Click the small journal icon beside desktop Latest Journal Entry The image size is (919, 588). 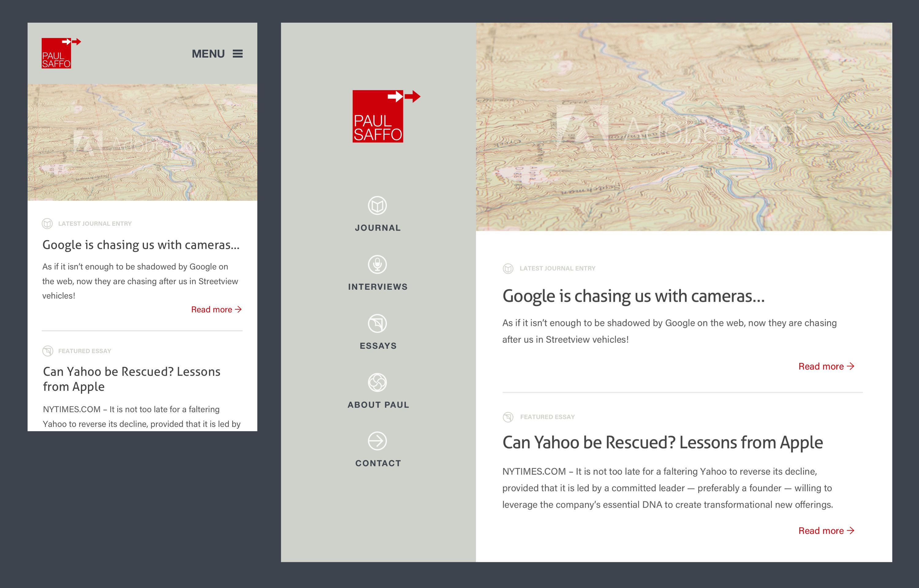508,269
